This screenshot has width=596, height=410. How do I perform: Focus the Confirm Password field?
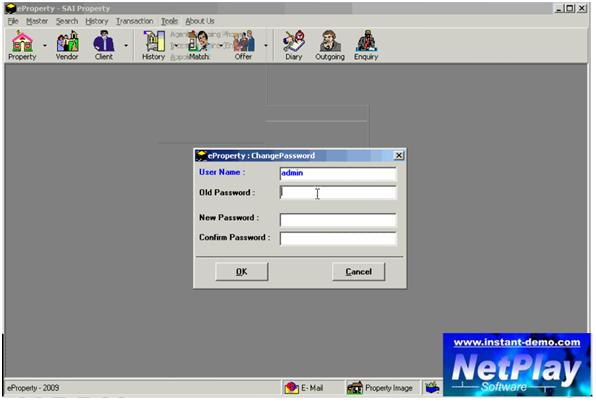pyautogui.click(x=338, y=239)
